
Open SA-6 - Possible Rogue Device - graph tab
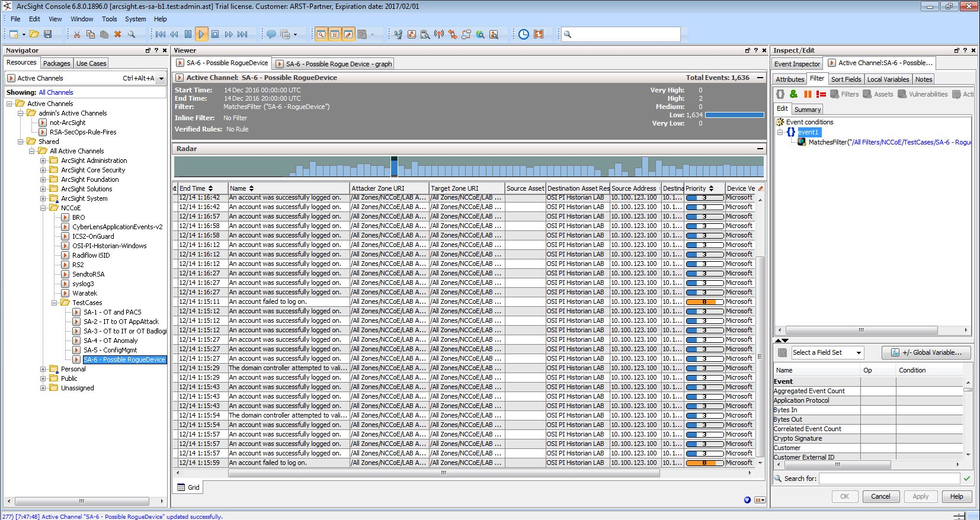pyautogui.click(x=334, y=64)
